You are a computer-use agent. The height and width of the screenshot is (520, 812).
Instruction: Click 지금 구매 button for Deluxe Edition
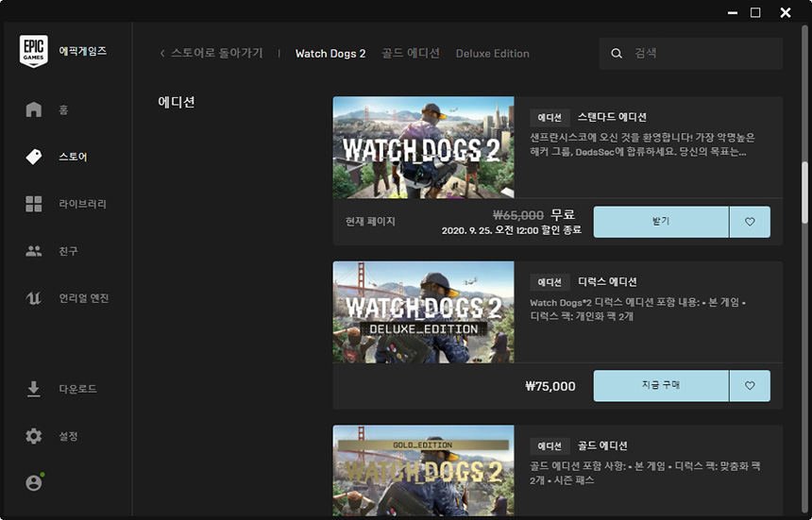[661, 385]
